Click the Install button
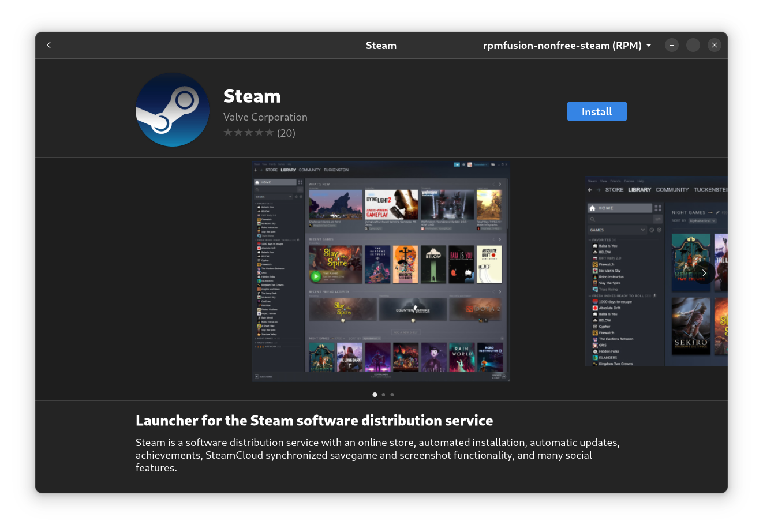The height and width of the screenshot is (532, 763). point(597,111)
